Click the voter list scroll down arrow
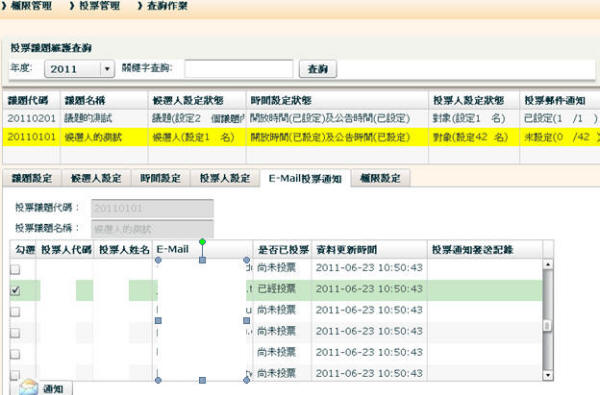The width and height of the screenshot is (600, 395). 548,375
